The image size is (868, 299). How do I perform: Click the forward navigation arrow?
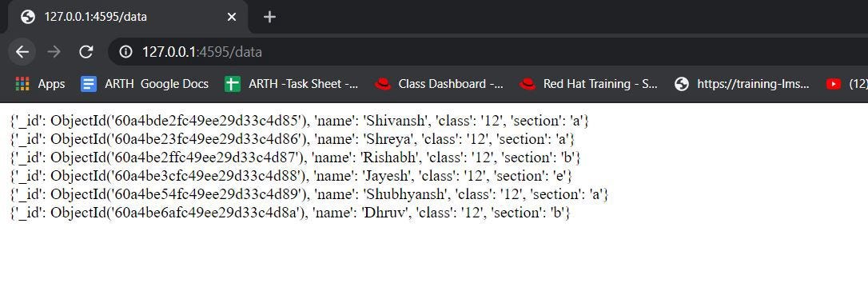click(x=54, y=52)
